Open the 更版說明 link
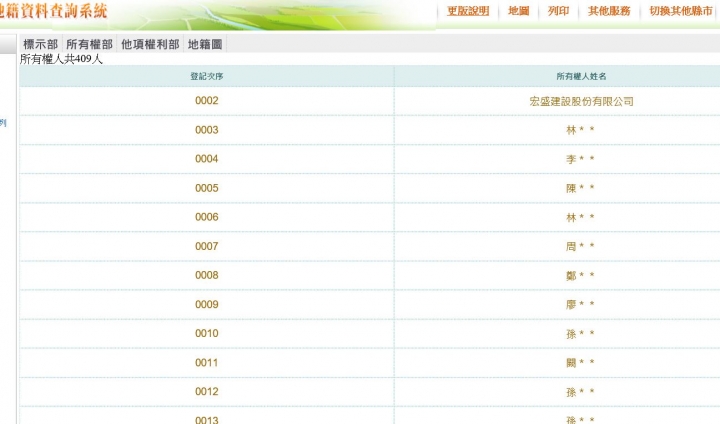This screenshot has height=424, width=720. pyautogui.click(x=468, y=11)
